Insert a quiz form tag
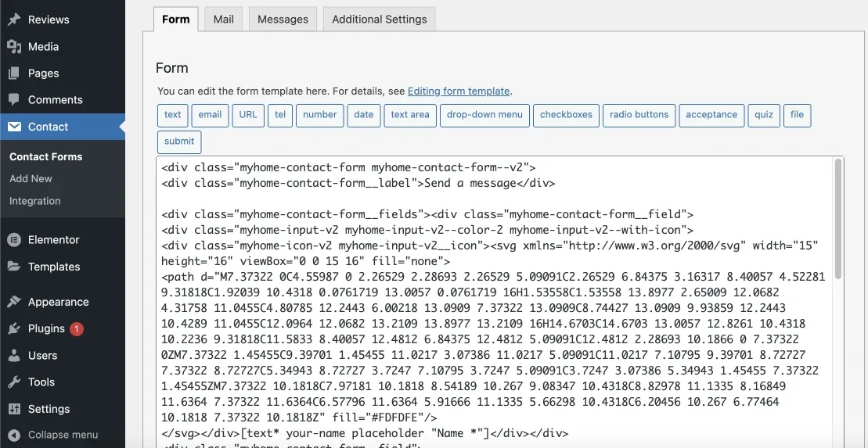This screenshot has width=868, height=448. [x=764, y=115]
